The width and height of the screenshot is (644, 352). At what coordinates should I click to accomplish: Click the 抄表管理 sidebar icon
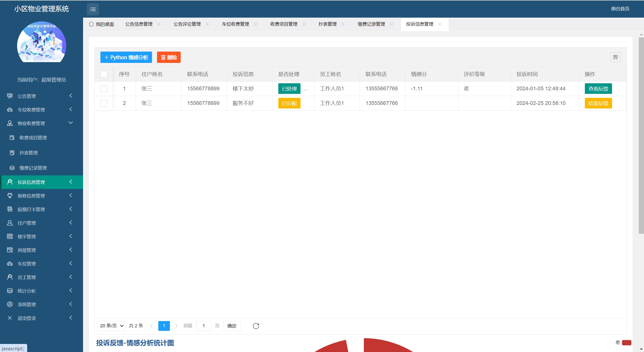[12, 153]
